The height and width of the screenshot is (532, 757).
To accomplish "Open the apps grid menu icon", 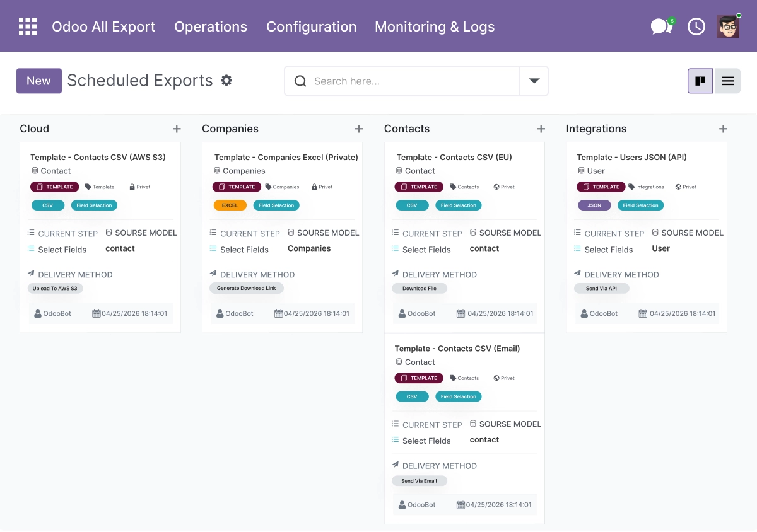I will pos(28,26).
